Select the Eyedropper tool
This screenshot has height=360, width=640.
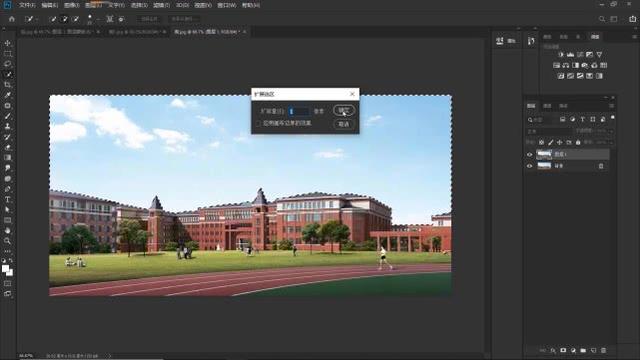(7, 95)
